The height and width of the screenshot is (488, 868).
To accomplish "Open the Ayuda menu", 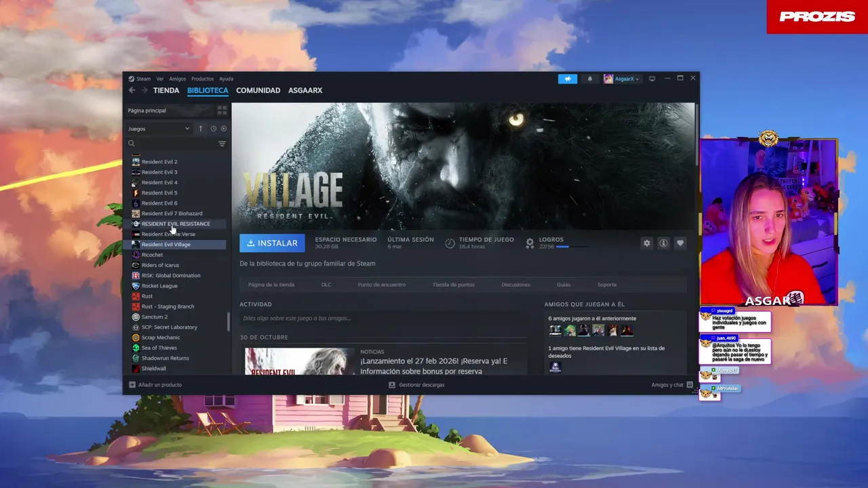I will point(226,79).
